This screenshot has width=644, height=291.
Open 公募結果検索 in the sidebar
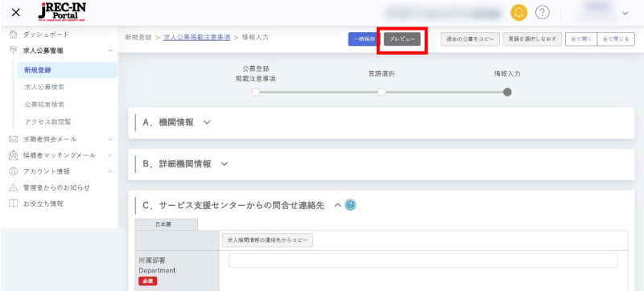(x=44, y=105)
